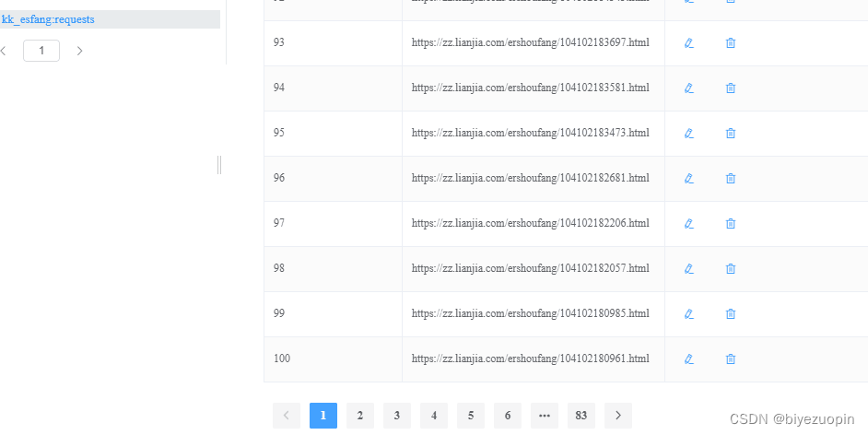Image resolution: width=868 pixels, height=435 pixels.
Task: Click the row index cell 97
Action: click(x=334, y=224)
